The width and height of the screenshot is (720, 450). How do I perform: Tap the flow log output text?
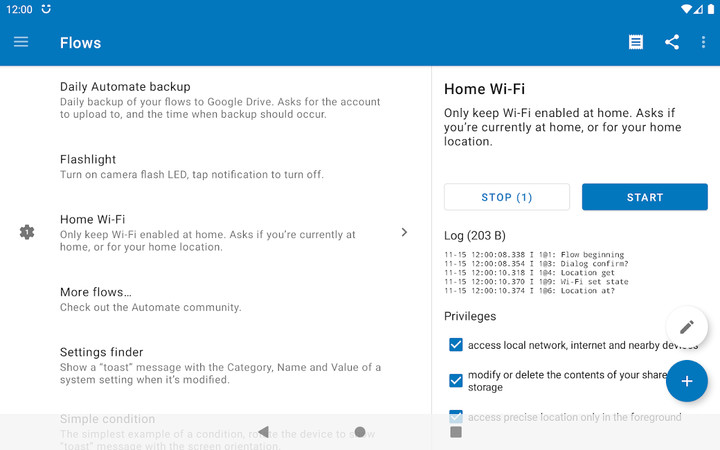pyautogui.click(x=536, y=273)
